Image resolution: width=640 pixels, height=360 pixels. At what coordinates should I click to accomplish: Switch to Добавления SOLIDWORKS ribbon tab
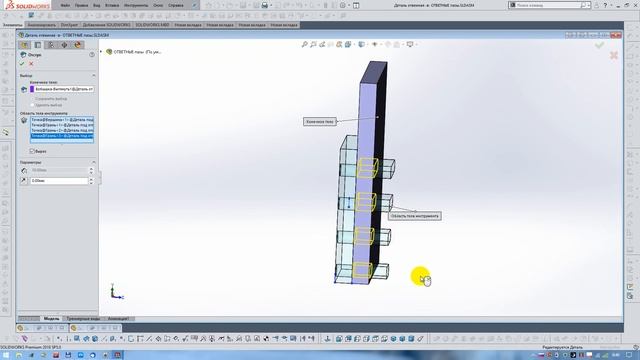107,25
